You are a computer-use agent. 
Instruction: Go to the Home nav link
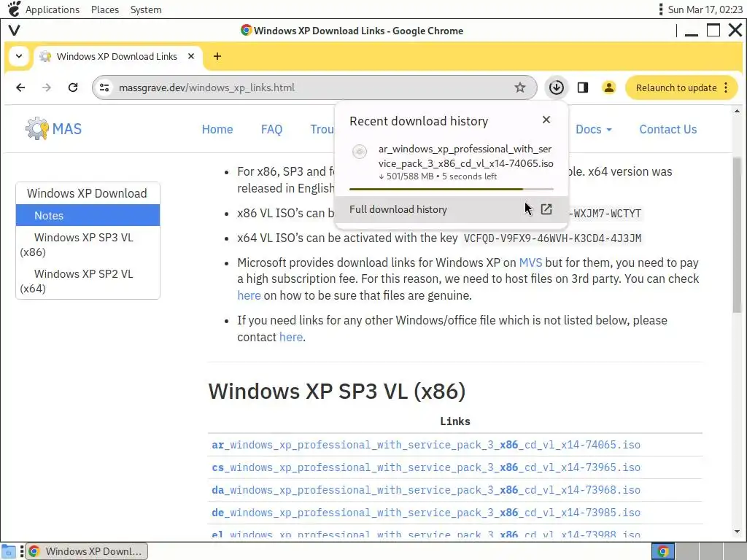217,130
